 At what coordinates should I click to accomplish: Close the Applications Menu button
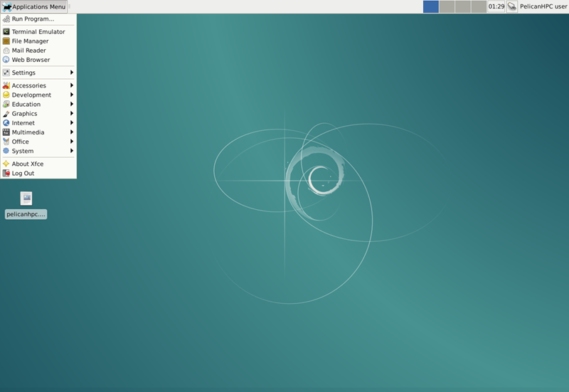(34, 6)
